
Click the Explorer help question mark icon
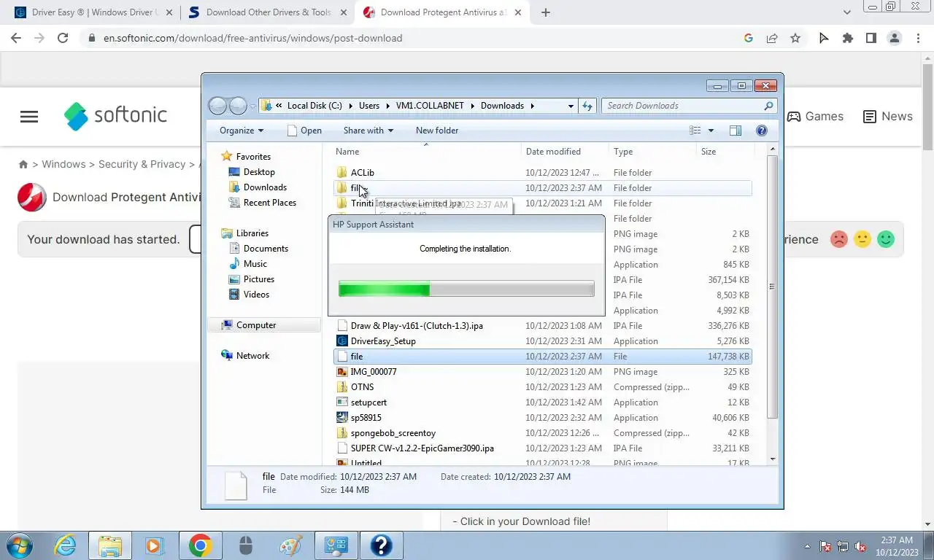[x=762, y=131]
